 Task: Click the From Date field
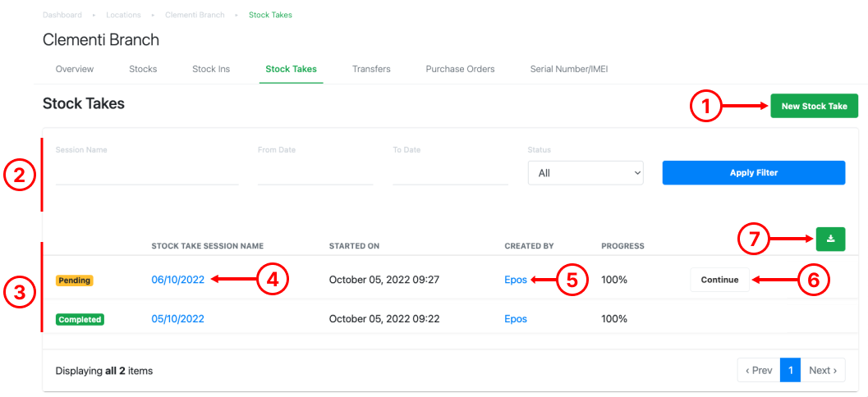pyautogui.click(x=315, y=173)
